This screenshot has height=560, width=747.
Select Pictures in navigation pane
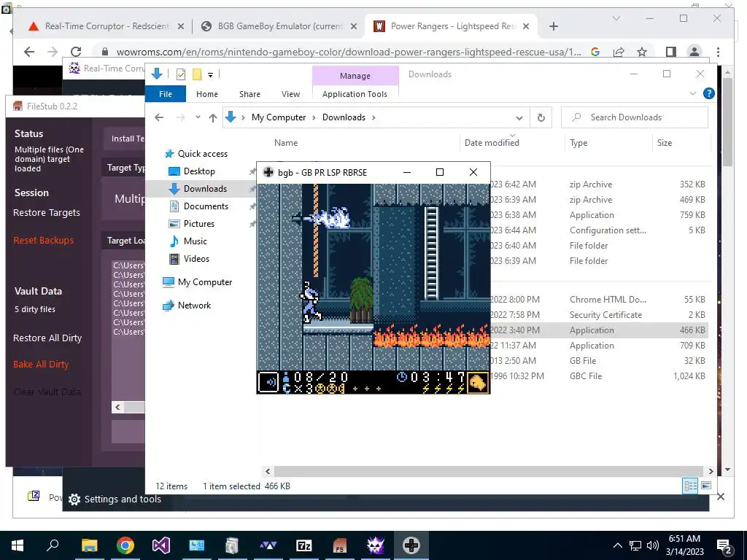pos(198,224)
